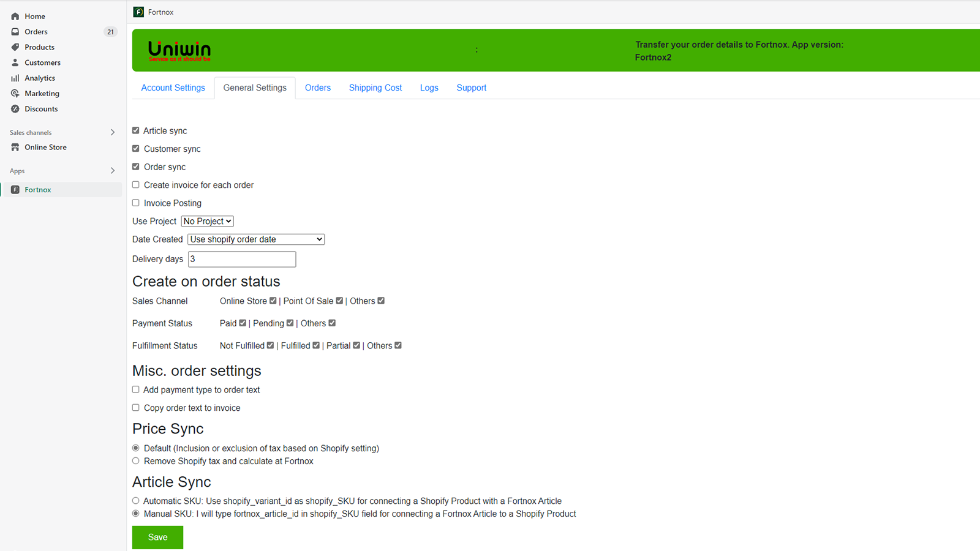Open the Orders tab
This screenshot has width=980, height=551.
[x=318, y=88]
